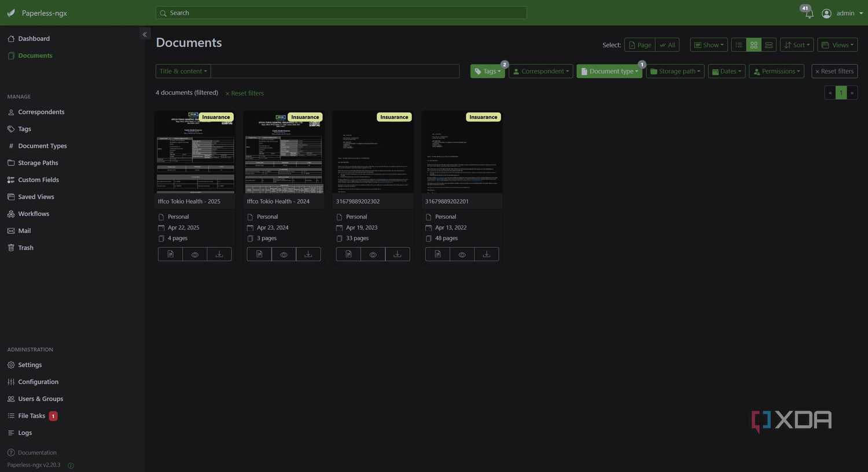Open Custom Fields
The height and width of the screenshot is (472, 868).
pyautogui.click(x=38, y=180)
